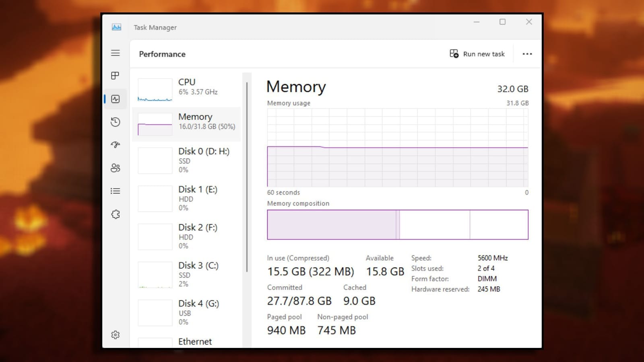Select Disk 3 (C:) SSD entry

coord(186,274)
